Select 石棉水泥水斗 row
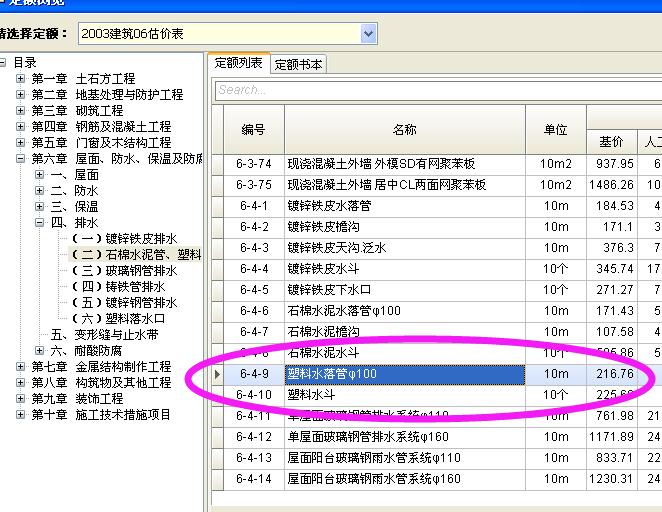Image resolution: width=662 pixels, height=512 pixels. tap(437, 353)
